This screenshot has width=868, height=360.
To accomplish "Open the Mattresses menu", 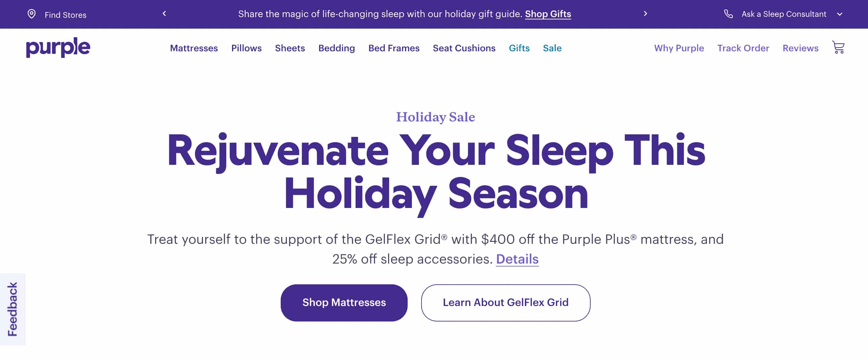I will point(194,48).
